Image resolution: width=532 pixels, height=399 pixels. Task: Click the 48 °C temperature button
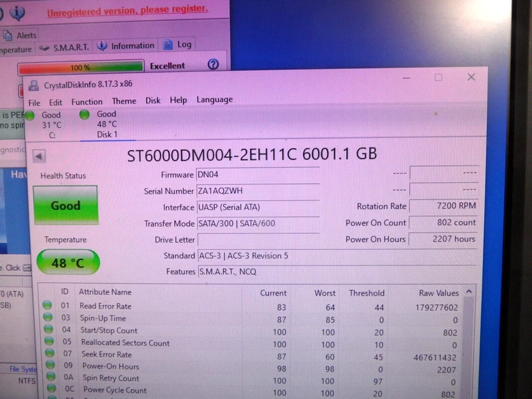pos(68,263)
